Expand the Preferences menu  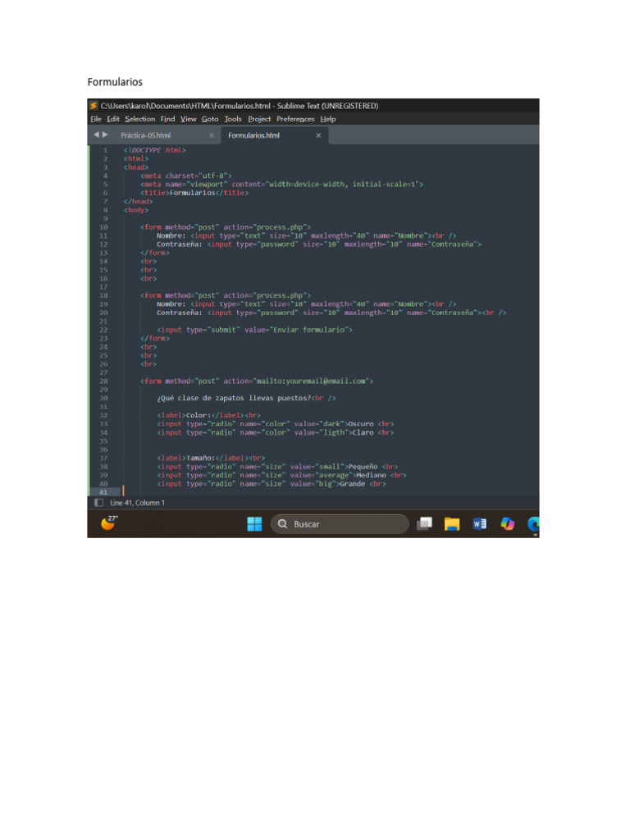coord(295,119)
